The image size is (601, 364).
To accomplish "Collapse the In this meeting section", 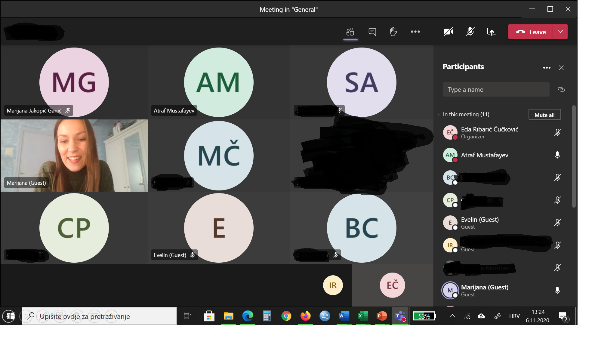I will click(x=439, y=114).
